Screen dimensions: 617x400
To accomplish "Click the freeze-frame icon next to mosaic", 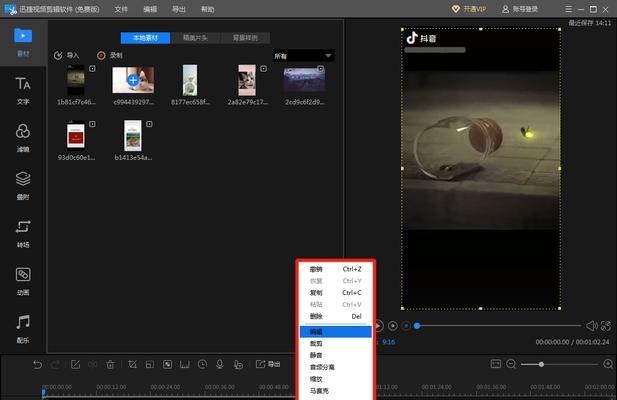I will [x=185, y=365].
